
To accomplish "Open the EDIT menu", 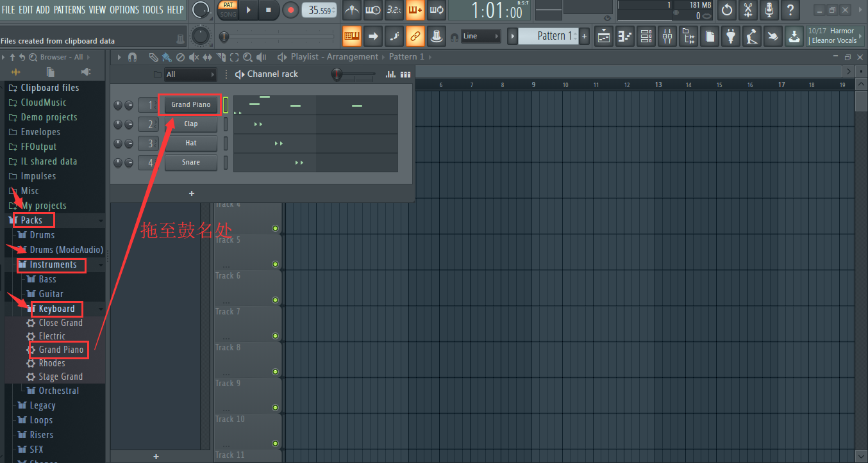I will 26,10.
